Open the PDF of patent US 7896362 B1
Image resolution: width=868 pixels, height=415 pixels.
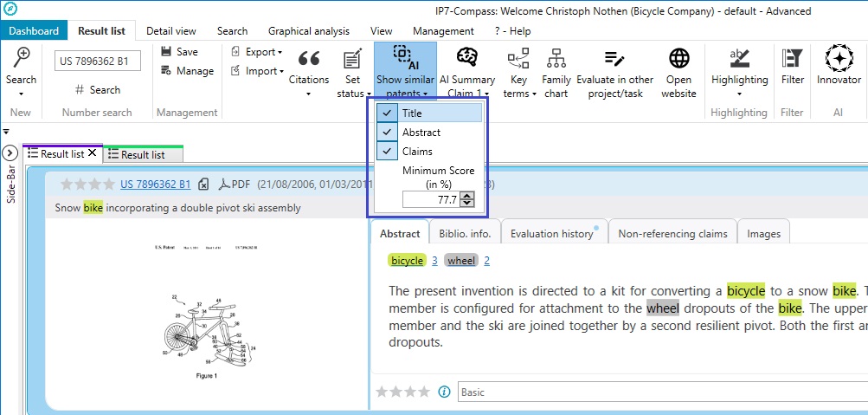234,184
